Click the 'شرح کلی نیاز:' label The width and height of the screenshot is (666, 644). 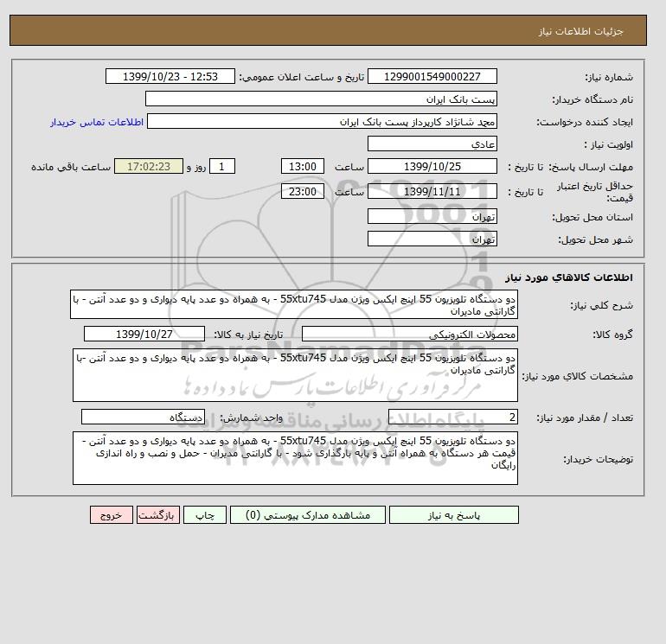[601, 305]
